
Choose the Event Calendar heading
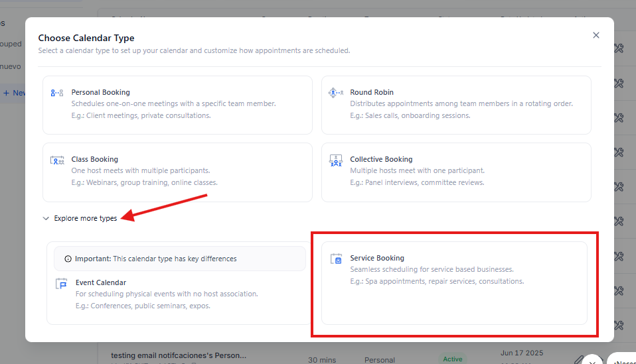point(101,282)
